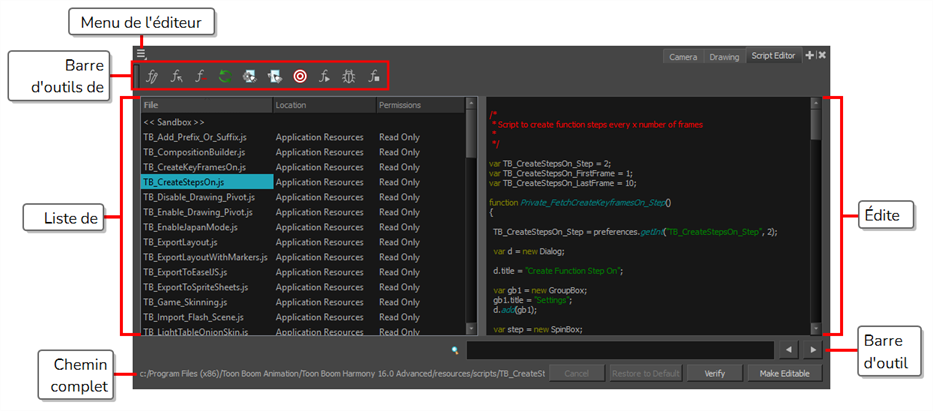Click inside the search text field

point(620,350)
